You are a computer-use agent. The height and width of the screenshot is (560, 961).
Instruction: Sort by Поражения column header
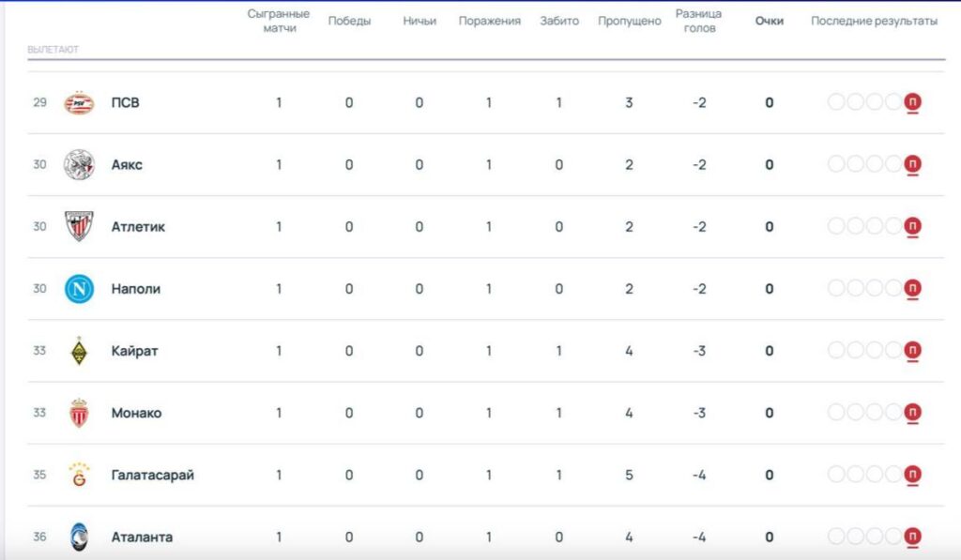click(489, 21)
